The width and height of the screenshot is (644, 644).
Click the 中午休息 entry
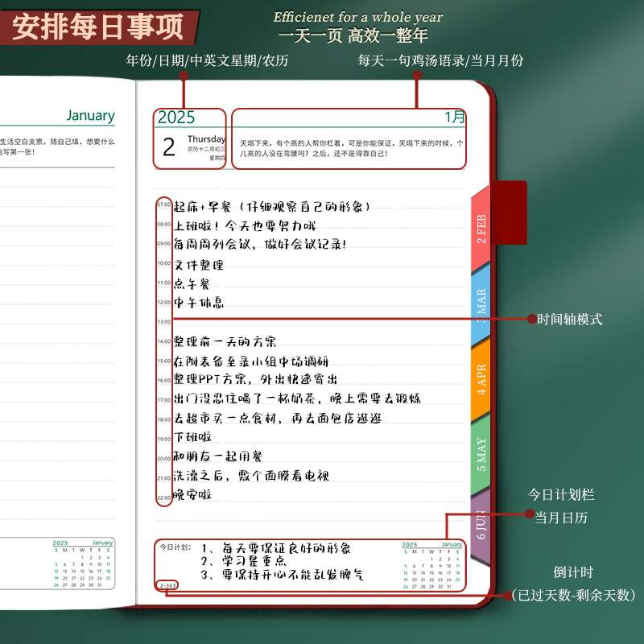click(x=198, y=303)
